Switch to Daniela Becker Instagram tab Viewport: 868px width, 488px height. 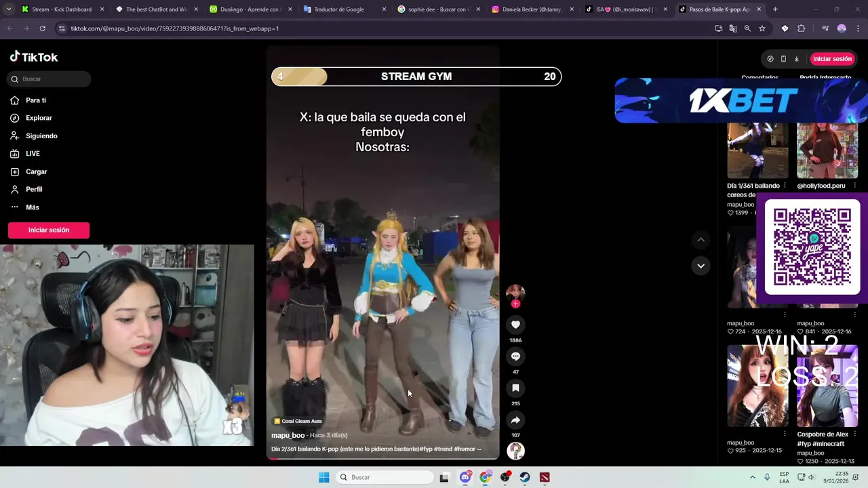point(532,9)
